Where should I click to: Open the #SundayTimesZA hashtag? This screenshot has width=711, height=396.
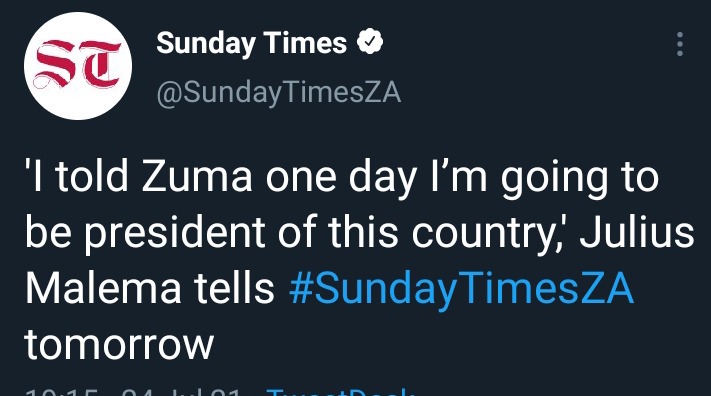point(461,288)
